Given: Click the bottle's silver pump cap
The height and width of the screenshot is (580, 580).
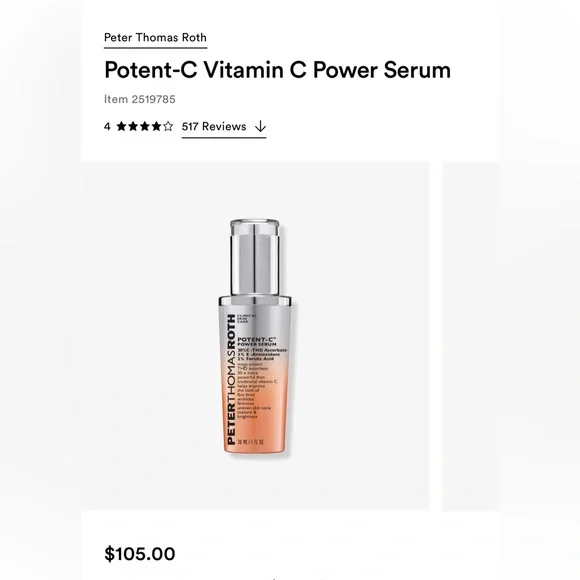Looking at the screenshot, I should tap(255, 257).
